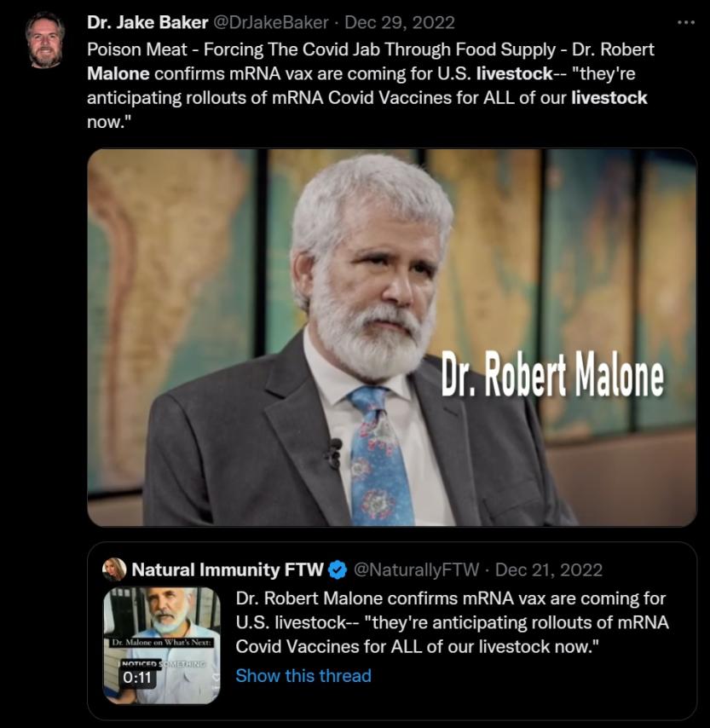The width and height of the screenshot is (710, 728).
Task: Click Dr. Jake Baker's profile avatar
Action: (x=44, y=40)
